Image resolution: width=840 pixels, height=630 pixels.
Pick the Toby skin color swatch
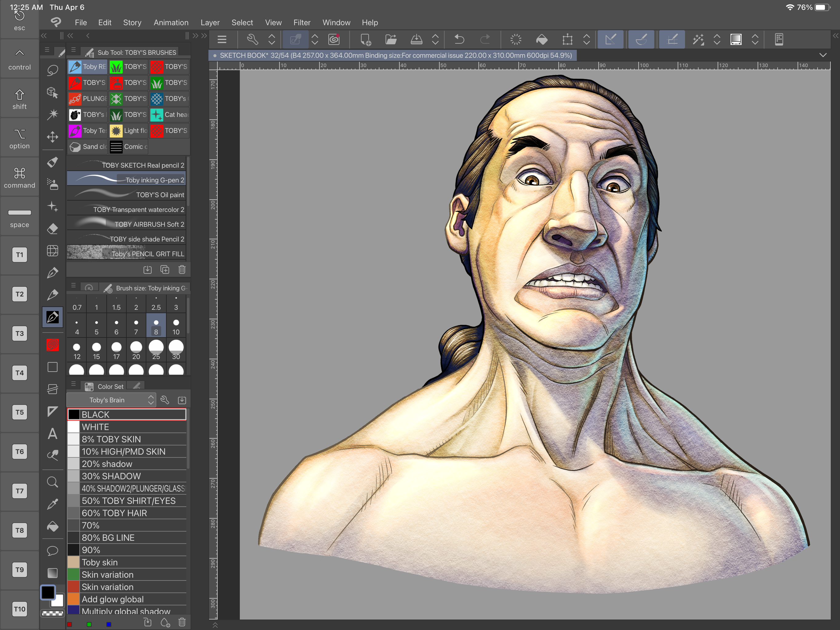tap(127, 562)
